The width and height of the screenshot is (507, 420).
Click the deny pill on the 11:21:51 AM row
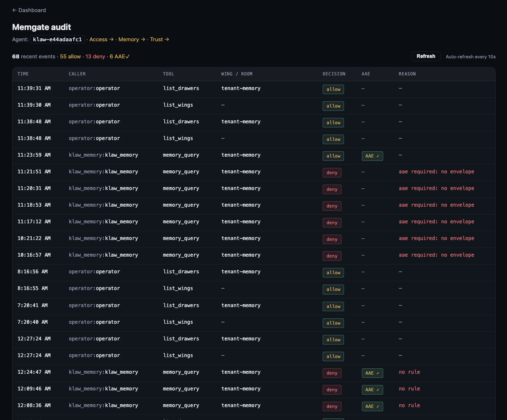click(332, 172)
